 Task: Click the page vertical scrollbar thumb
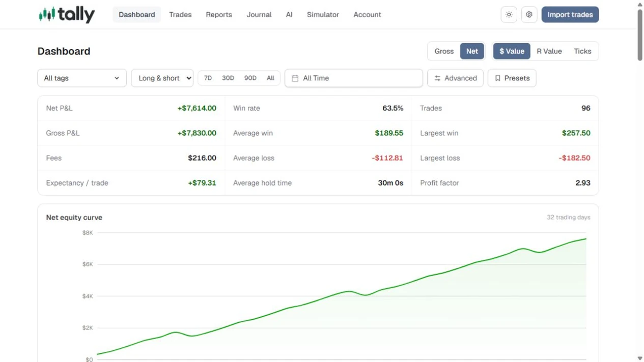[640, 35]
